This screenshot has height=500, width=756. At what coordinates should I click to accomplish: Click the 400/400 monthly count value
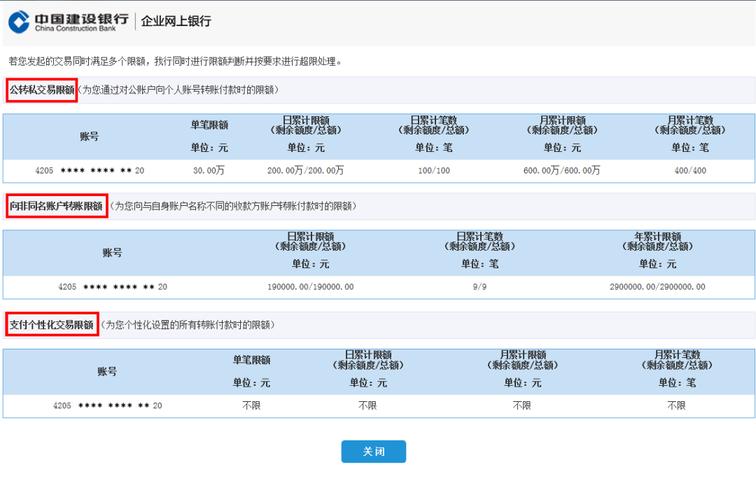point(691,171)
